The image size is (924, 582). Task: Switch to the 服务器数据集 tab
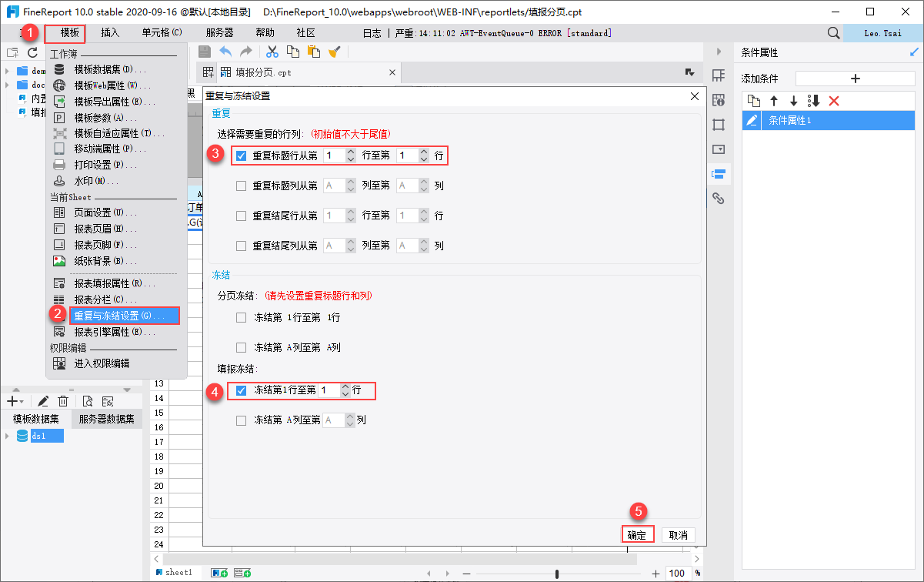point(107,419)
